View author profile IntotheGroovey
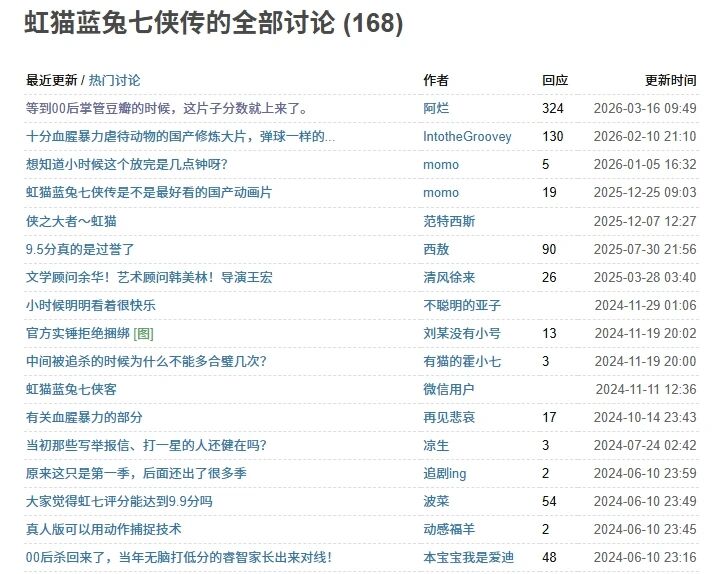 pyautogui.click(x=467, y=136)
